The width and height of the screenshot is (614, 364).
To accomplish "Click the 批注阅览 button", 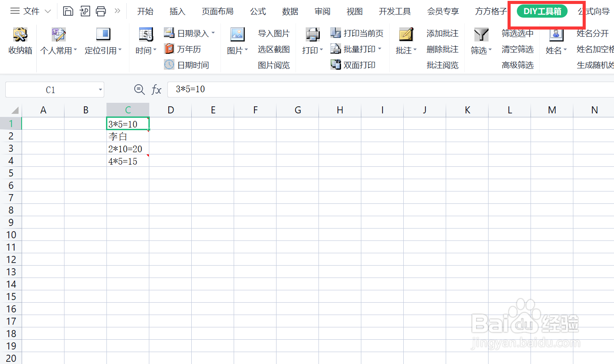I will click(443, 65).
